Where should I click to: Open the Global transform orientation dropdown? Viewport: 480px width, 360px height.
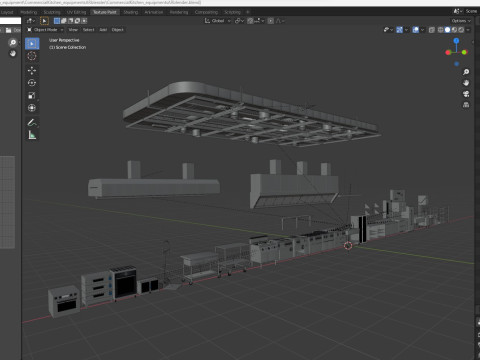point(217,21)
